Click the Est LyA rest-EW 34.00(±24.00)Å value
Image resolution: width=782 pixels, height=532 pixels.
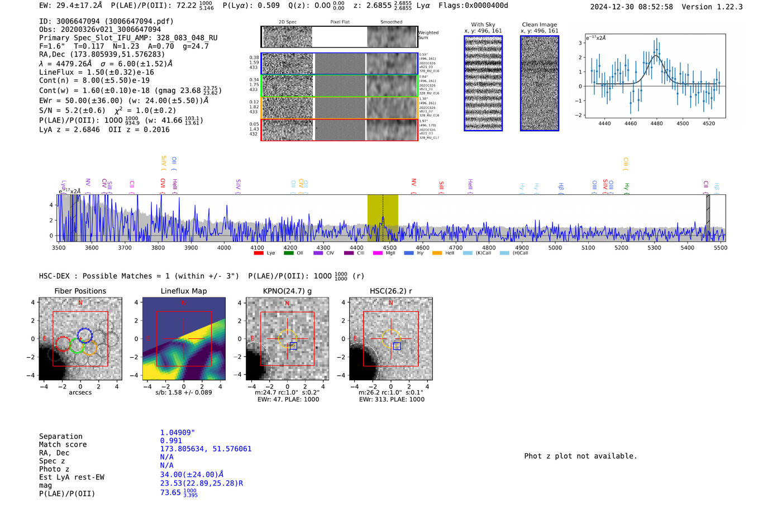(192, 475)
